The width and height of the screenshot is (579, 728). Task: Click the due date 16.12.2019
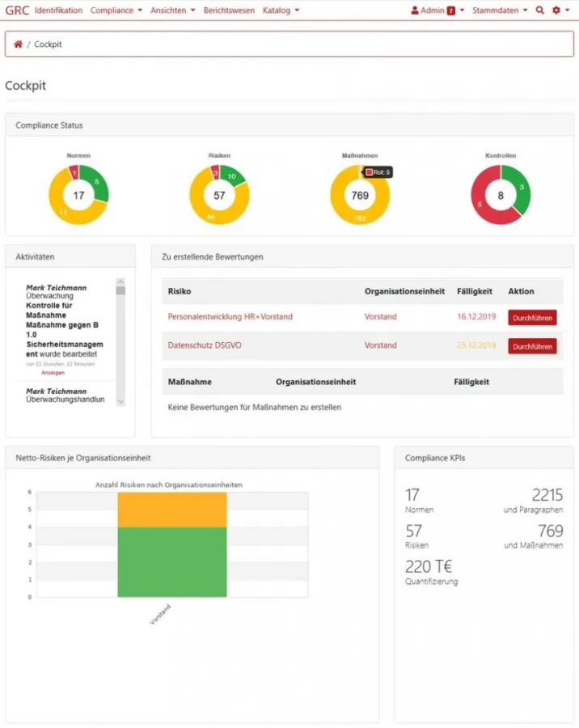pos(476,316)
